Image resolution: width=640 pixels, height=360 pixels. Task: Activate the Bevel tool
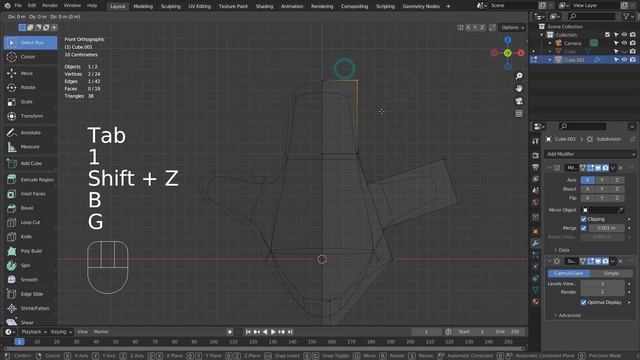pyautogui.click(x=30, y=208)
